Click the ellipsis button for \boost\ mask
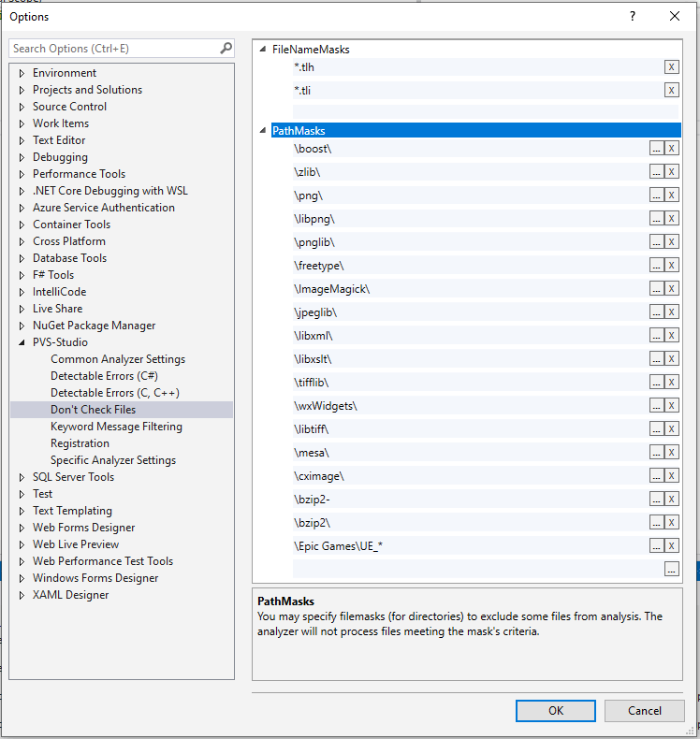 tap(657, 148)
